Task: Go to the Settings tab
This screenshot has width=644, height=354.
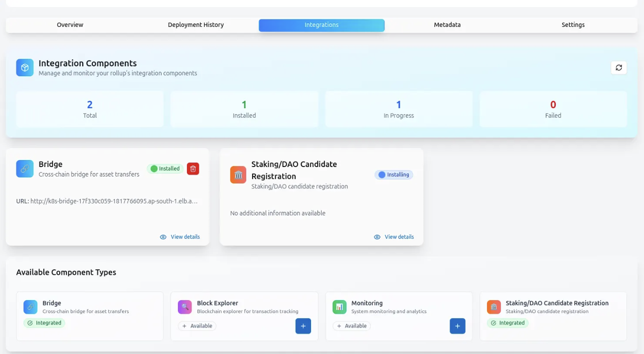Action: click(573, 25)
